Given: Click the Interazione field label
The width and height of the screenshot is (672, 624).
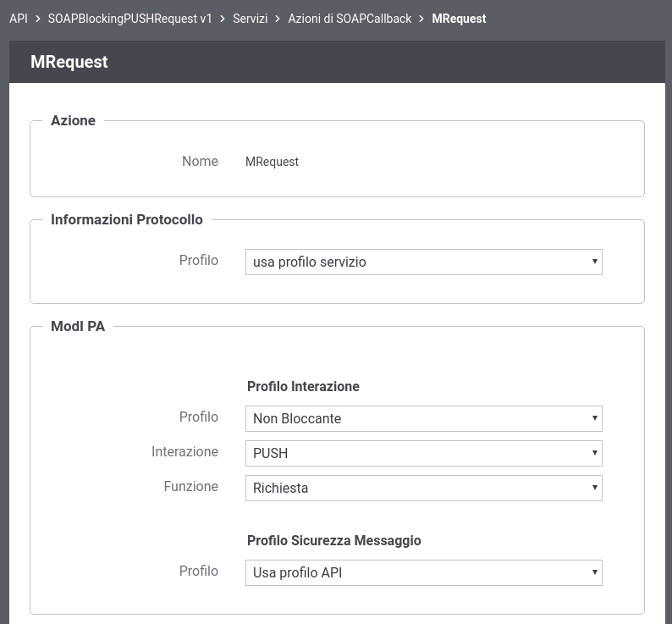Looking at the screenshot, I should click(x=185, y=451).
